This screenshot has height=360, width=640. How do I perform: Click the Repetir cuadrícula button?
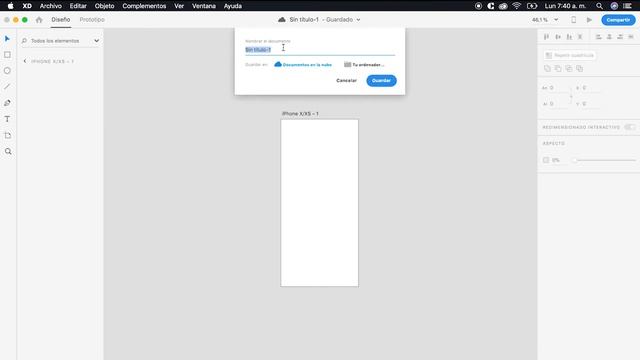(569, 55)
